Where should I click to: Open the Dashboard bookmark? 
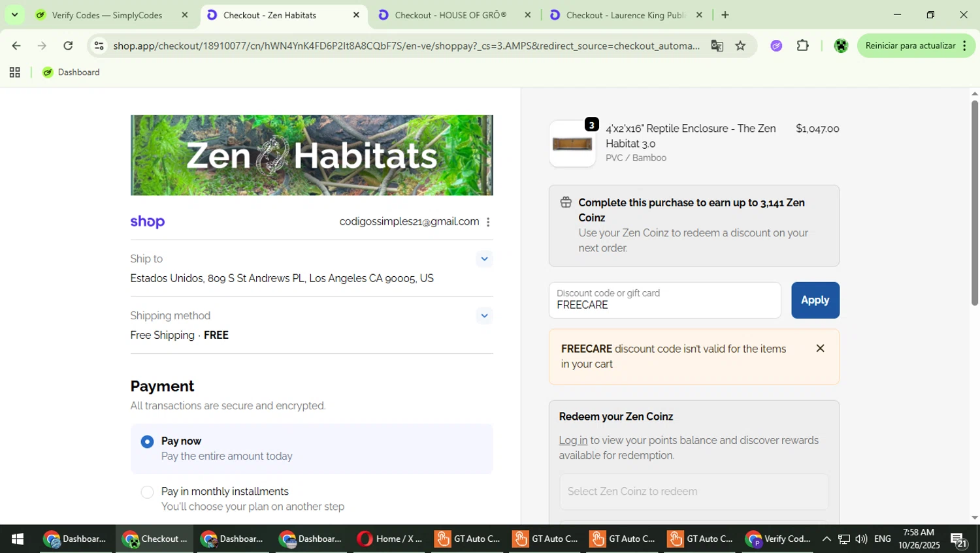point(71,72)
